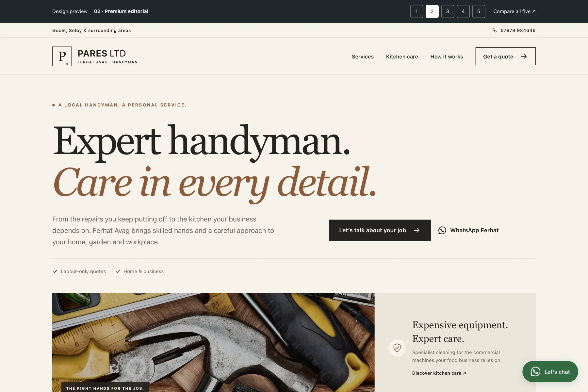Click Let's talk about your job button

click(380, 230)
